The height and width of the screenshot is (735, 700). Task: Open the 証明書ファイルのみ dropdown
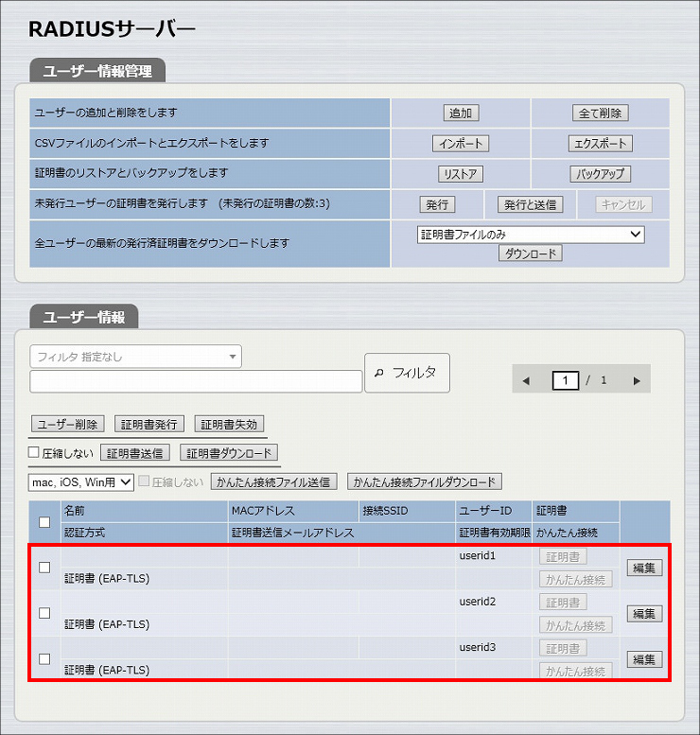click(x=531, y=235)
